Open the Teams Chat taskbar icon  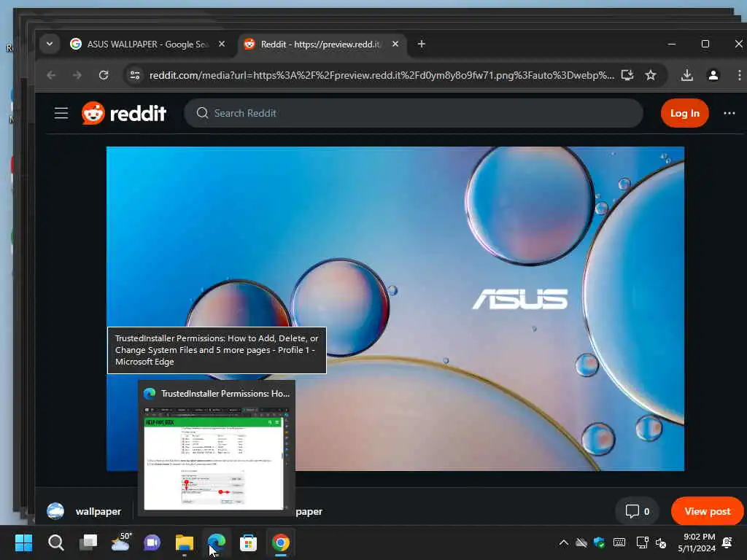152,542
